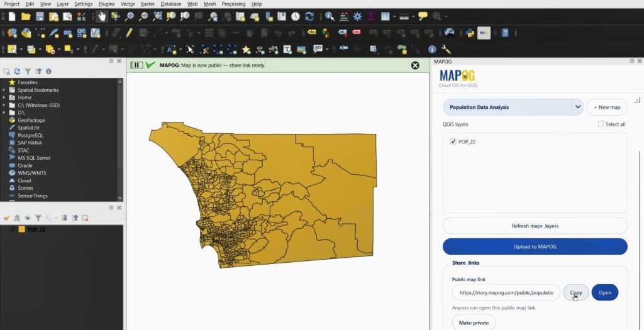Viewport: 644px width, 330px height.
Task: Open Layer Styling brush icon in Layers panel
Action: (6, 218)
